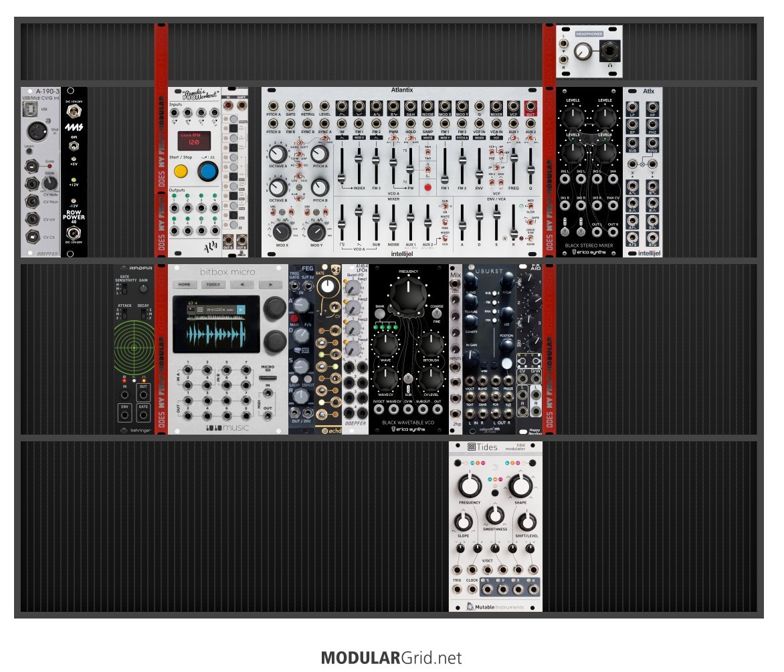Viewport: 784px width, 672px height.
Task: Flip the LFO/VCO switch on Atlantix
Action: (x=299, y=176)
